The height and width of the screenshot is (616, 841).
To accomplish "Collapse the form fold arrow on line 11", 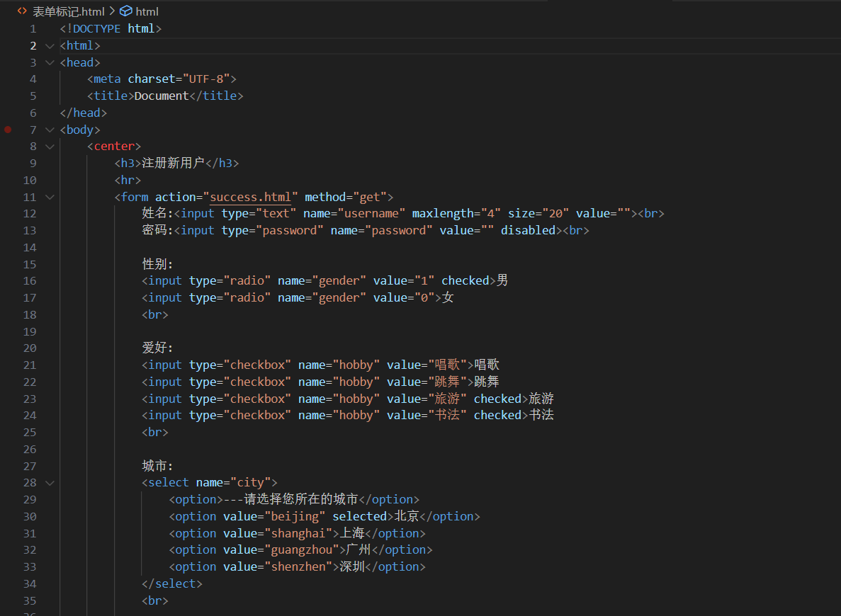I will [50, 198].
